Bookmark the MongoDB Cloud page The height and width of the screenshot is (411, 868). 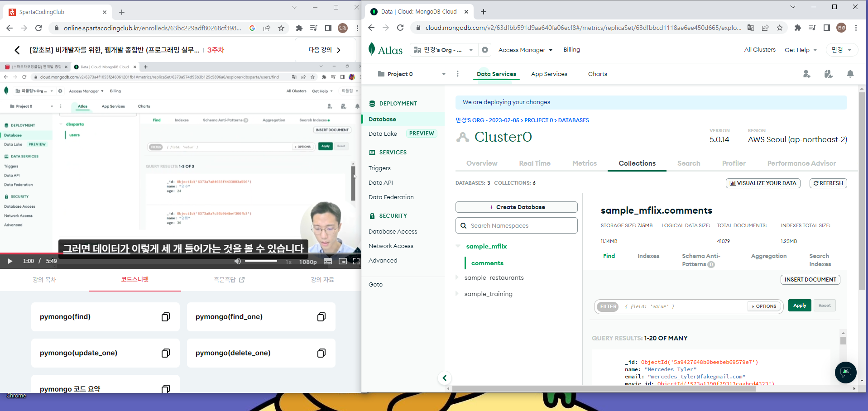pyautogui.click(x=780, y=28)
